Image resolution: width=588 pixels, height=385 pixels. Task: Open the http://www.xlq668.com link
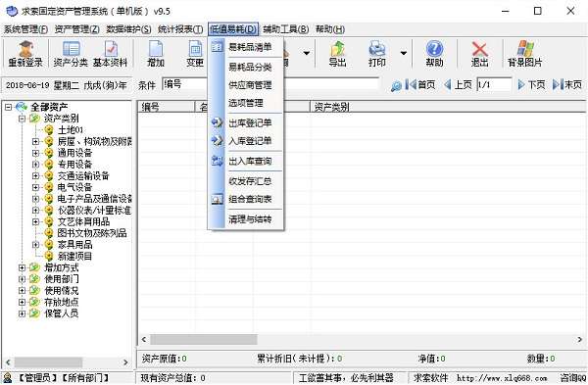(502, 378)
